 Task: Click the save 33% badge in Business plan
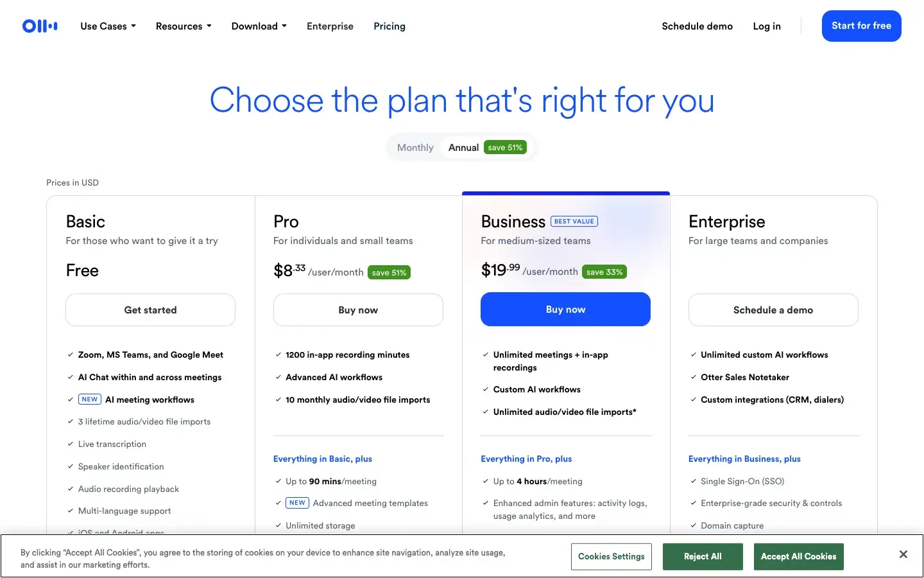(x=604, y=272)
